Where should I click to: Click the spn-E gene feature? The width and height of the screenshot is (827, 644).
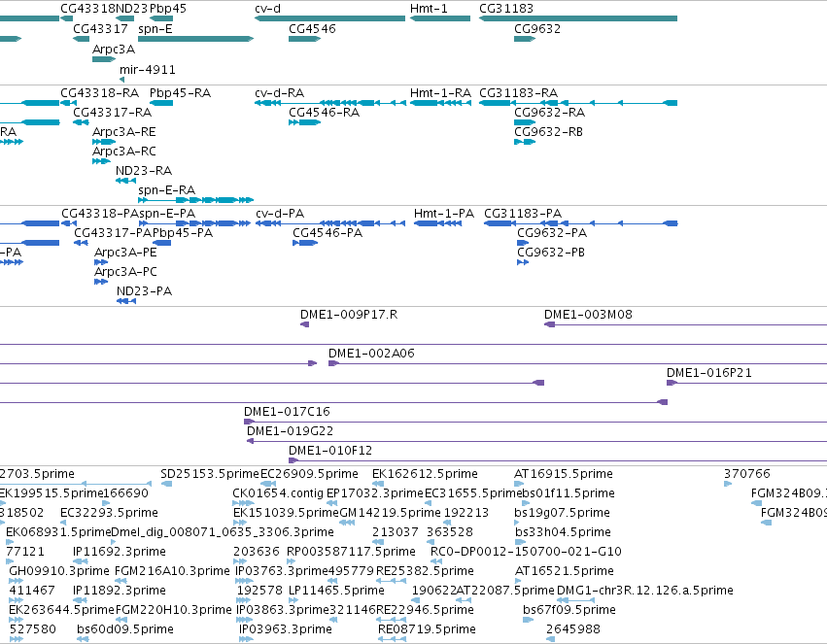(195, 39)
